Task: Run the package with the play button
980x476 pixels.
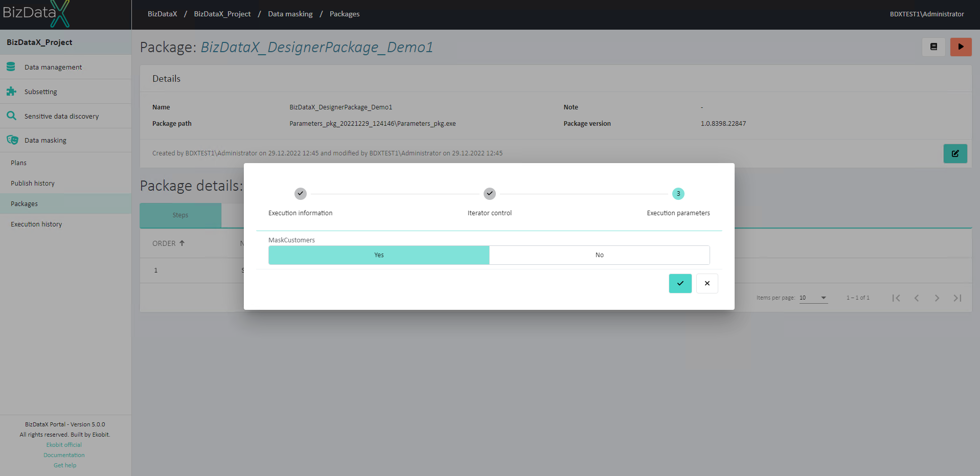Action: (961, 47)
